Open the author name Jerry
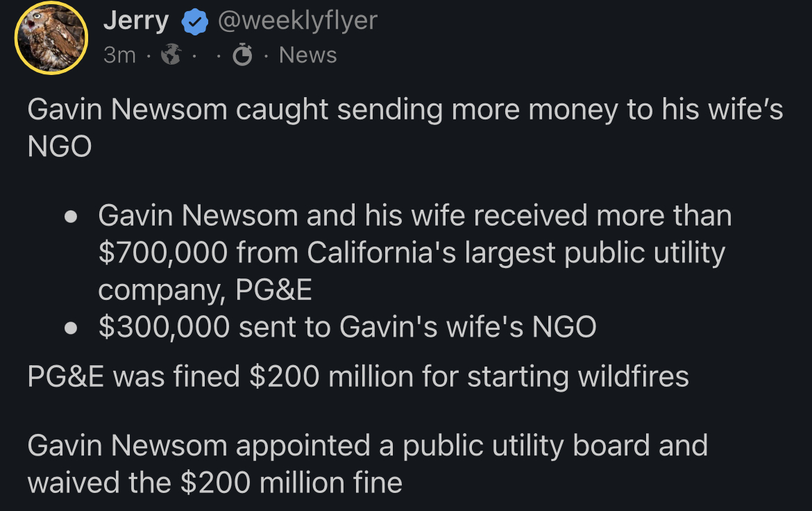 click(x=135, y=22)
